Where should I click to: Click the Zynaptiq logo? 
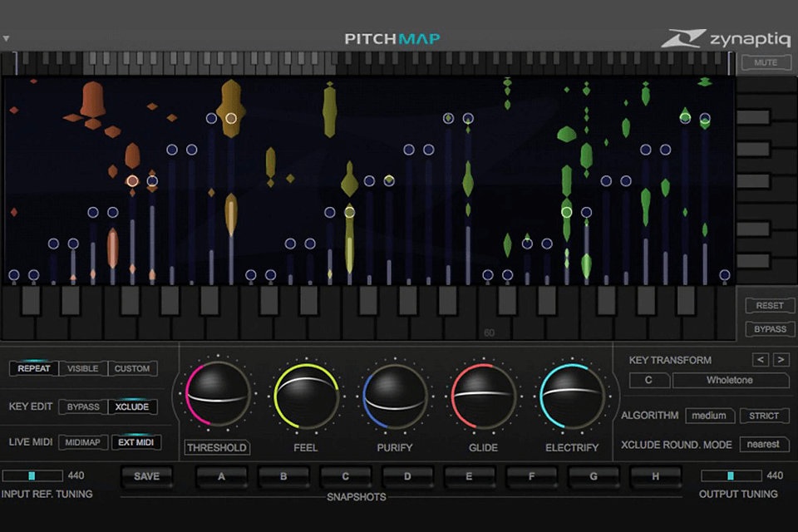click(722, 37)
